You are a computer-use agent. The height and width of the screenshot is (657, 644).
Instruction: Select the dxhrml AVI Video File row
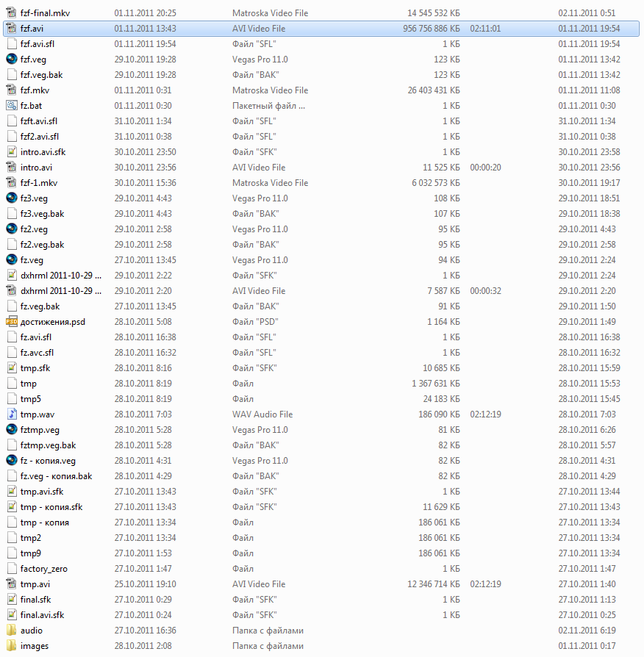321,291
